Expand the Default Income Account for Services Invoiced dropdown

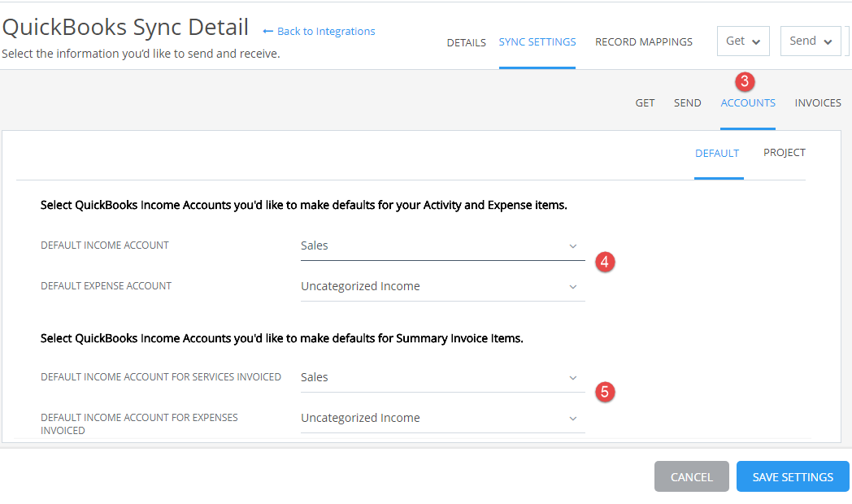(x=442, y=376)
